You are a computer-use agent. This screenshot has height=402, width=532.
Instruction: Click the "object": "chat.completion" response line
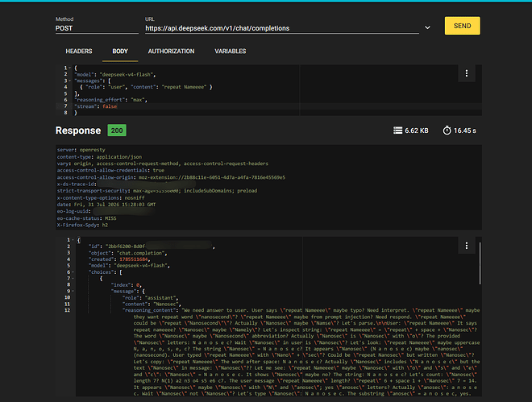(x=128, y=253)
